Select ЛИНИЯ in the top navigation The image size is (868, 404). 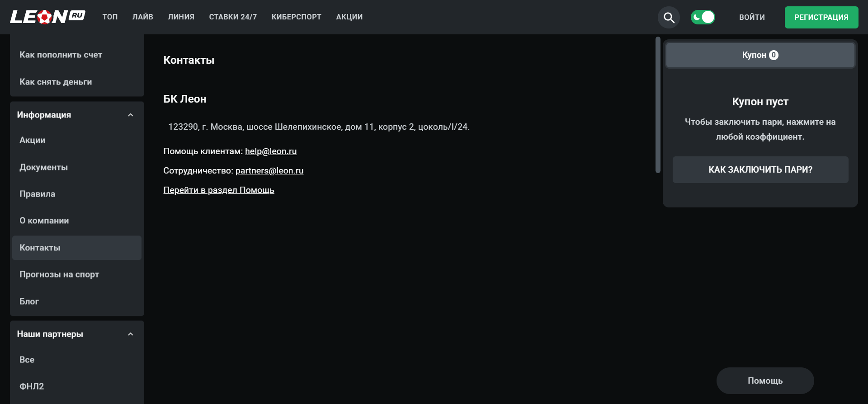(181, 17)
